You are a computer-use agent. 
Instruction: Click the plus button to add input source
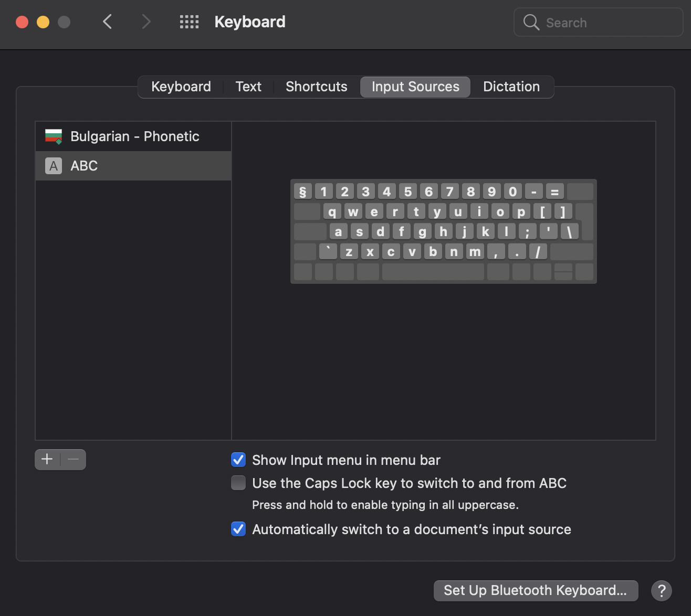click(x=47, y=460)
